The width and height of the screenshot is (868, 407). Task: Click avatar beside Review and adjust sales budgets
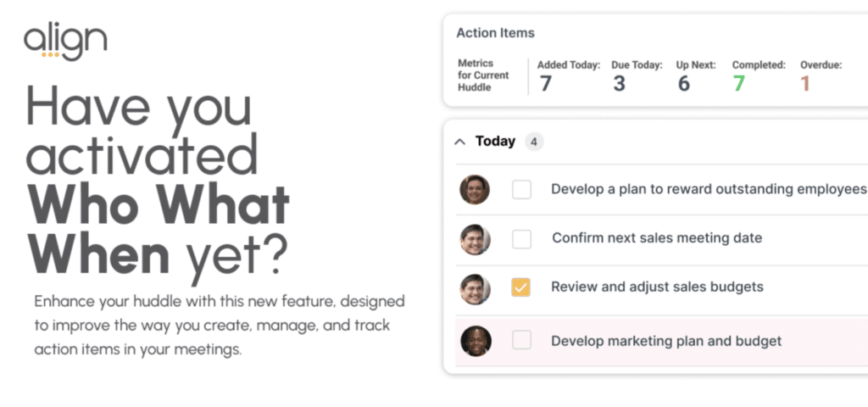point(475,288)
